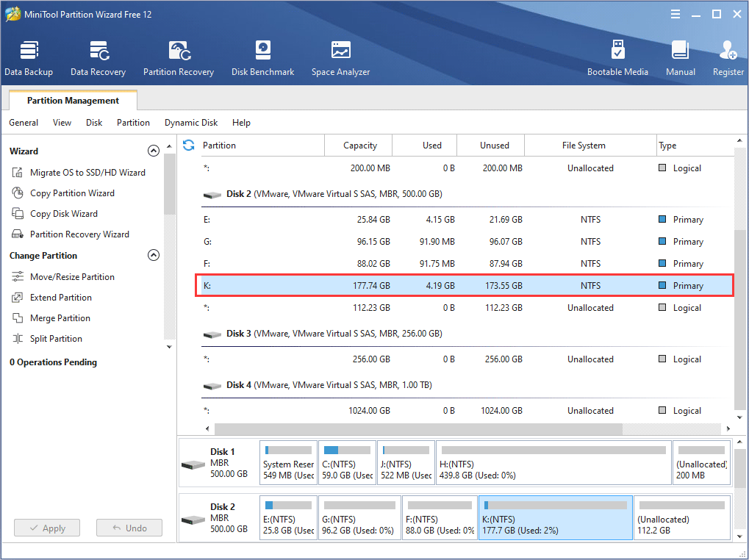Viewport: 749px width, 560px height.
Task: Refresh the partition list with the refresh icon
Action: tap(189, 145)
